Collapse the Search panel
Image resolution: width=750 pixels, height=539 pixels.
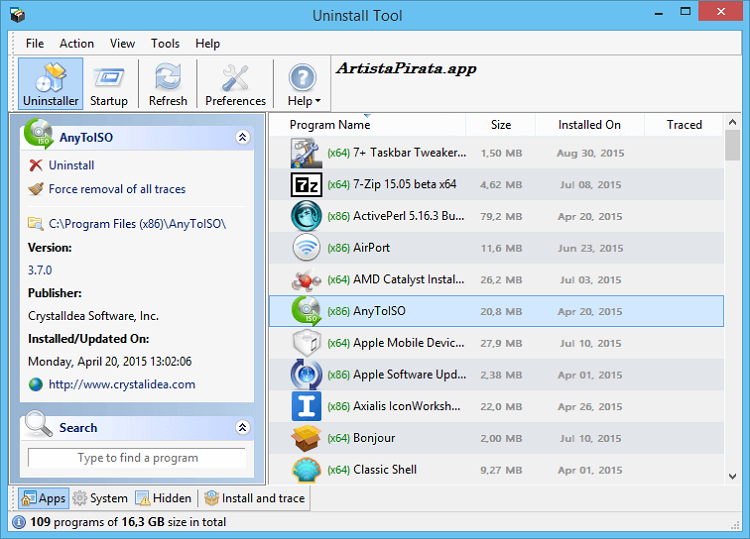(242, 428)
